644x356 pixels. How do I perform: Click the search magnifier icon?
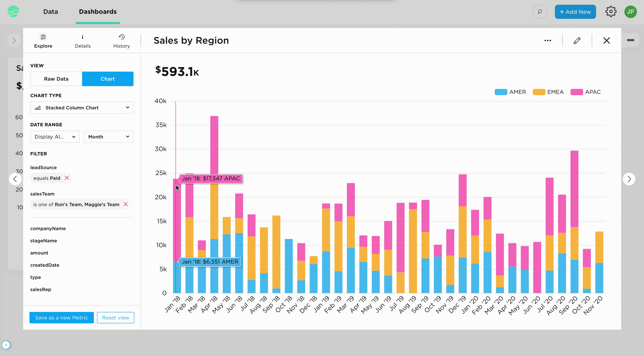[x=540, y=12]
